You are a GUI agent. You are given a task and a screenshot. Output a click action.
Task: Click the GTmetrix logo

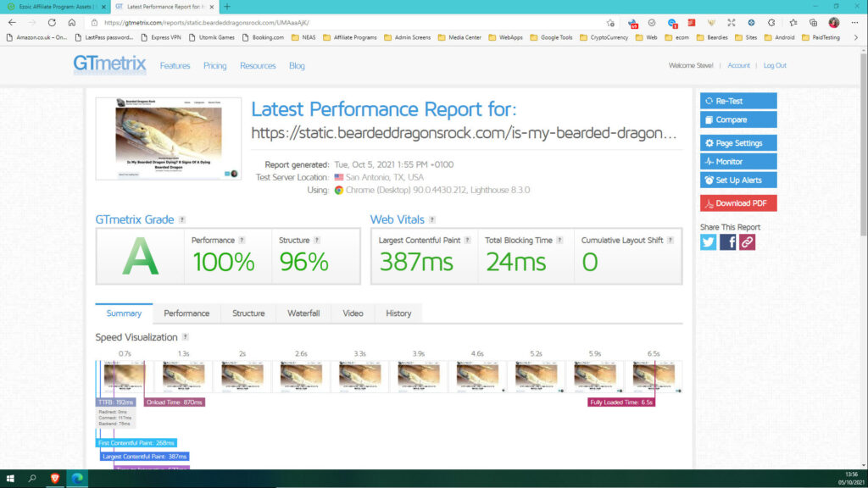click(109, 64)
